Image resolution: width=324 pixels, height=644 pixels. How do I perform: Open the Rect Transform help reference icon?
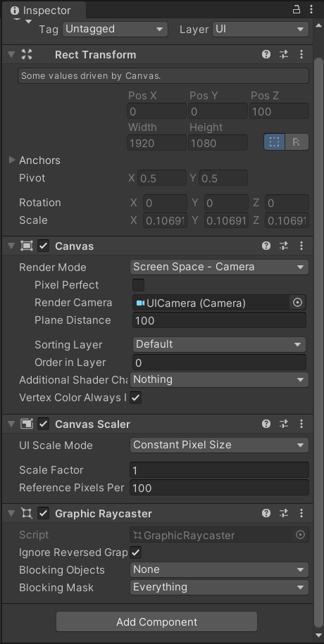tap(266, 54)
